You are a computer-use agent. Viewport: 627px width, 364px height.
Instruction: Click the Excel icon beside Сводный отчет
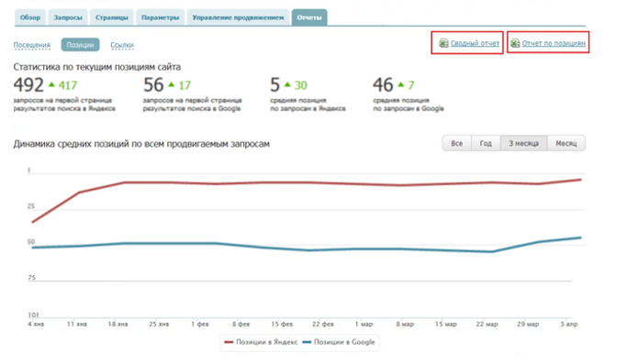(x=443, y=43)
